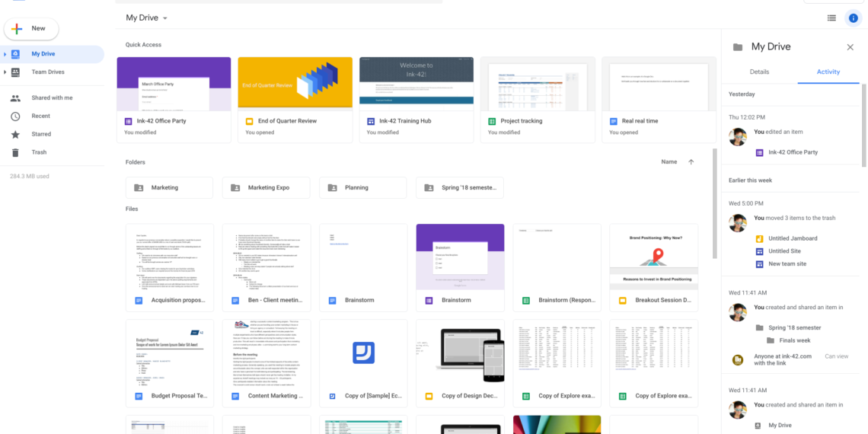
Task: Click the Forms icon on Ink-42 Office Party card
Action: click(128, 121)
